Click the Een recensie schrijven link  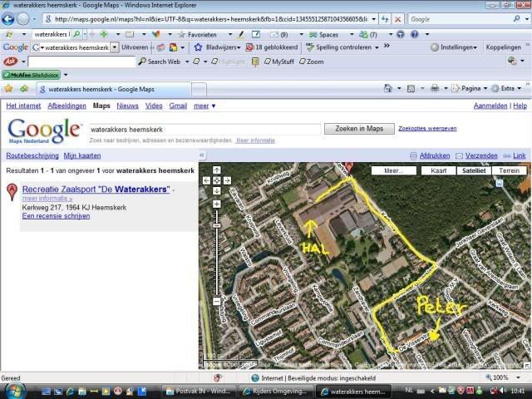click(56, 216)
